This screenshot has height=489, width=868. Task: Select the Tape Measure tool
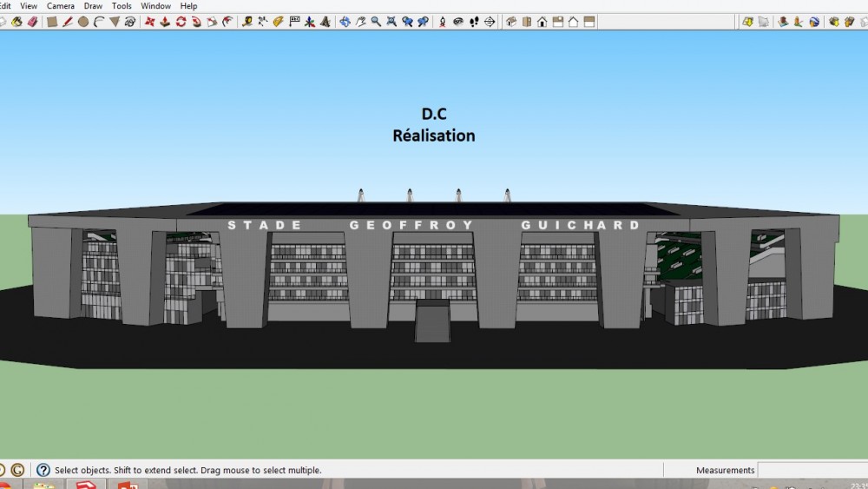click(247, 22)
